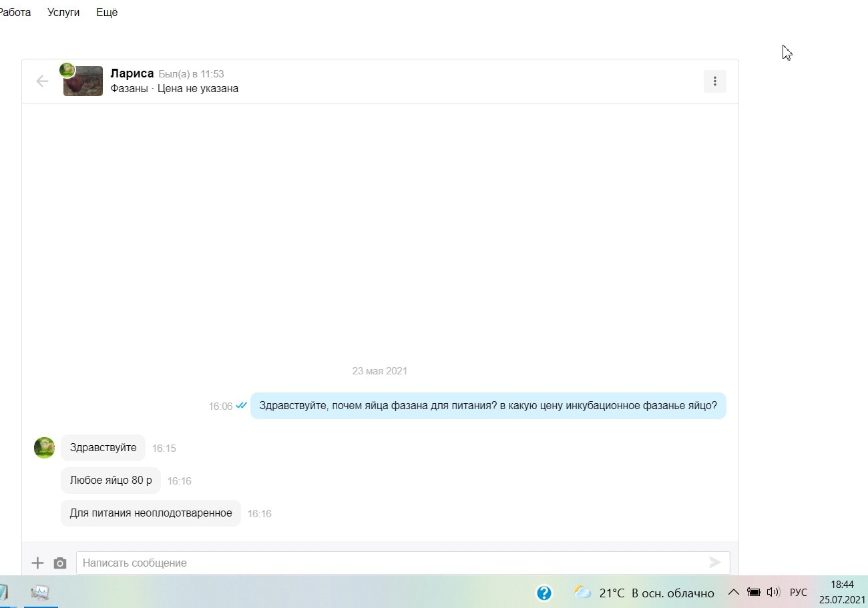Switch the РУС keyboard language indicator

(798, 593)
